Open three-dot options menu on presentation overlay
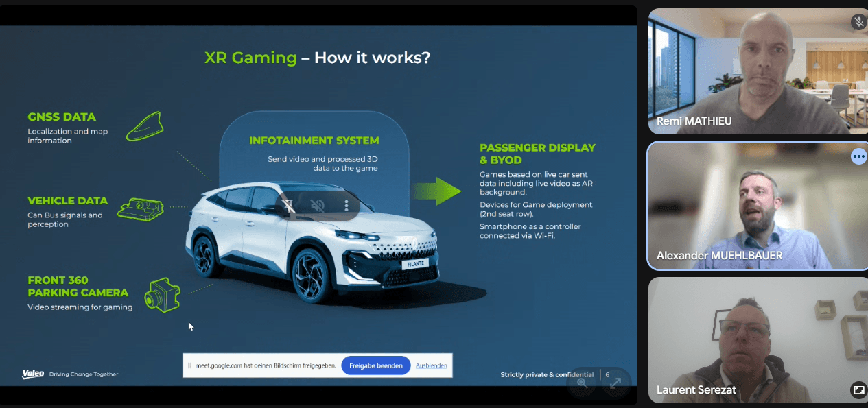Image resolution: width=868 pixels, height=408 pixels. point(347,205)
